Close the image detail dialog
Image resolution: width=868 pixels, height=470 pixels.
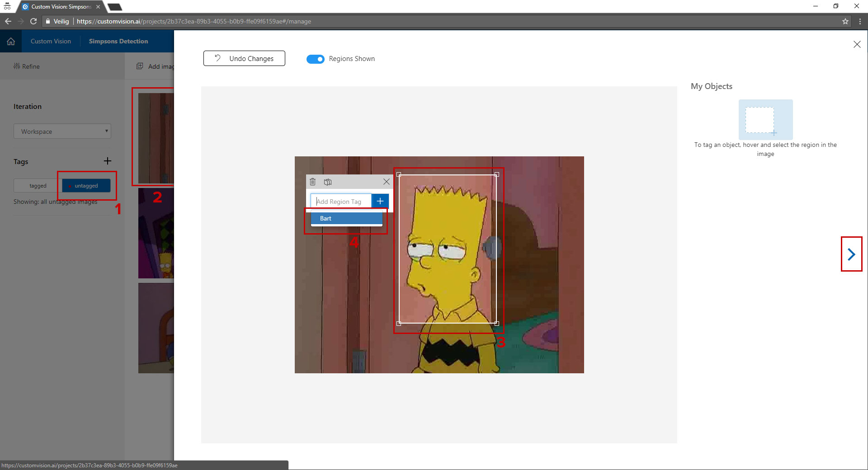[x=857, y=44]
